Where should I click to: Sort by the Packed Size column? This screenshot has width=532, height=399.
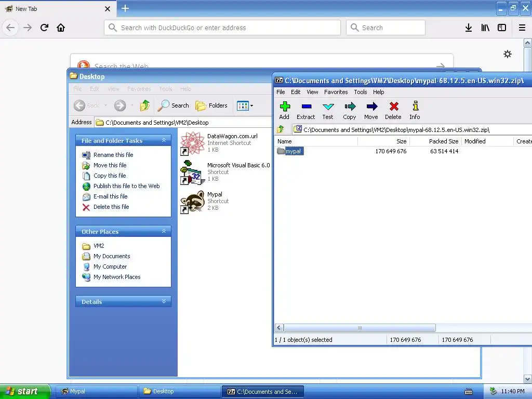point(436,141)
